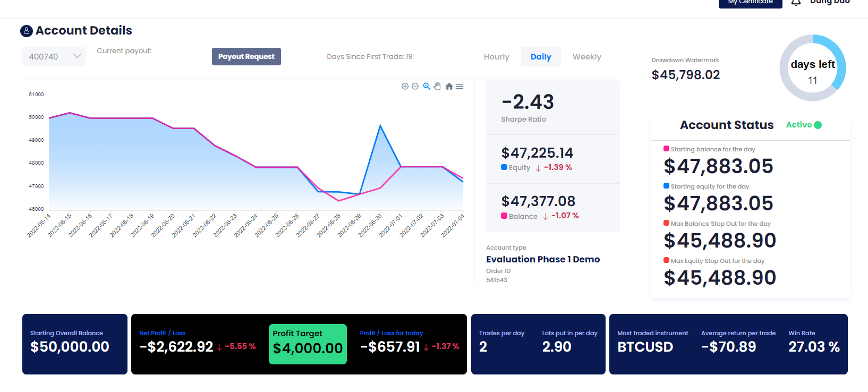
Task: Switch chart to Hourly view
Action: 496,57
